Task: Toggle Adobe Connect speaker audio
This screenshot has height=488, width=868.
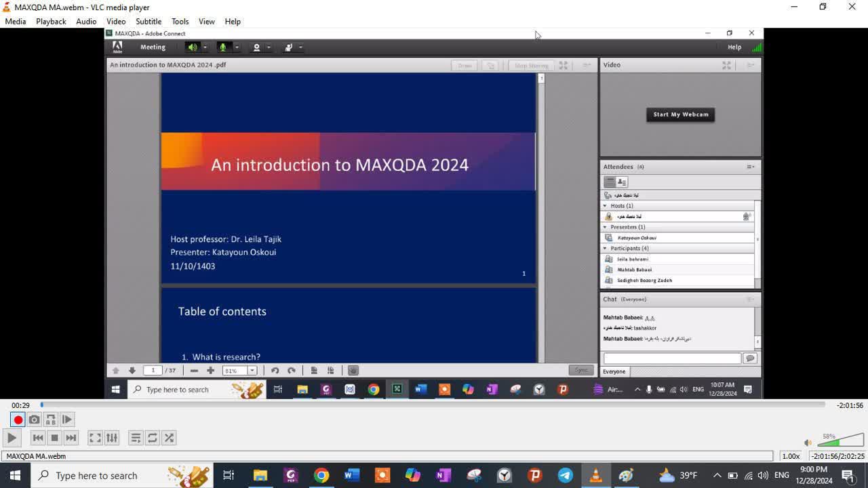Action: 193,47
